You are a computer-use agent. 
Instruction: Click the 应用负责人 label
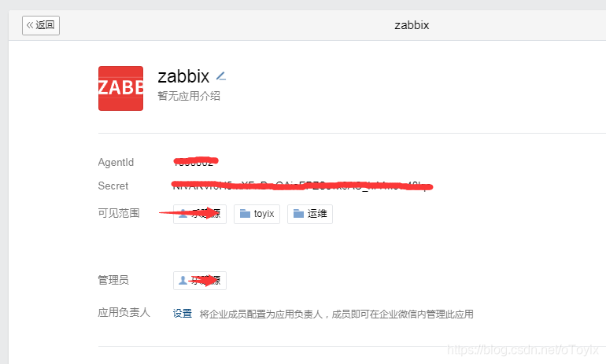point(124,312)
